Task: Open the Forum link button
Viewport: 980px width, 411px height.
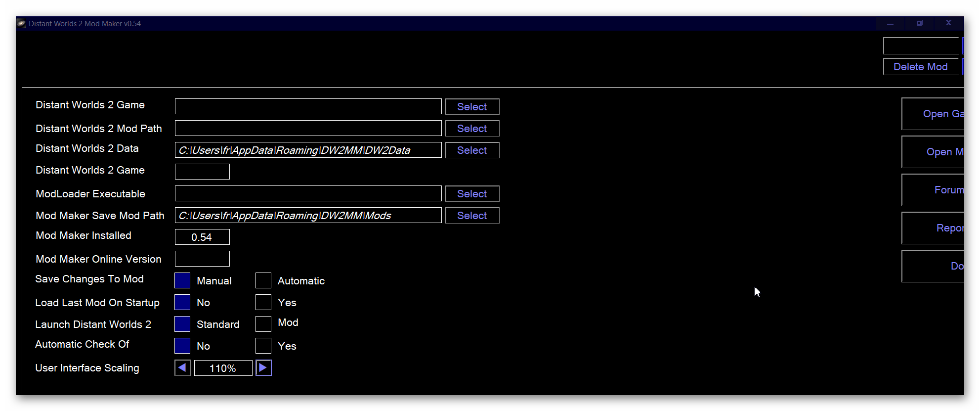Action: (x=933, y=190)
